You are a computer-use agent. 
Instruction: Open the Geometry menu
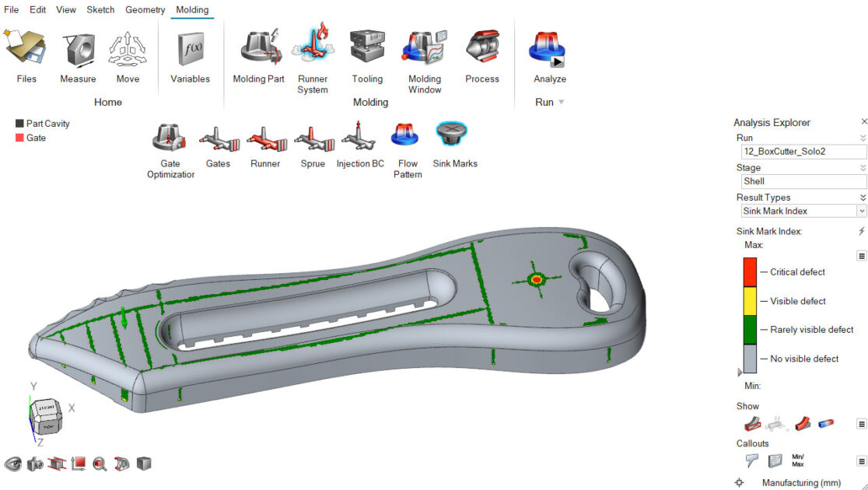(145, 9)
